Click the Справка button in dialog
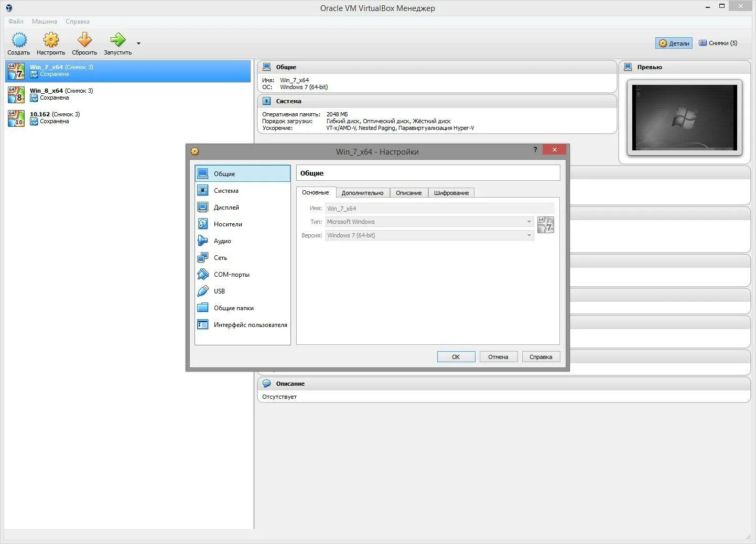This screenshot has height=544, width=756. 541,357
